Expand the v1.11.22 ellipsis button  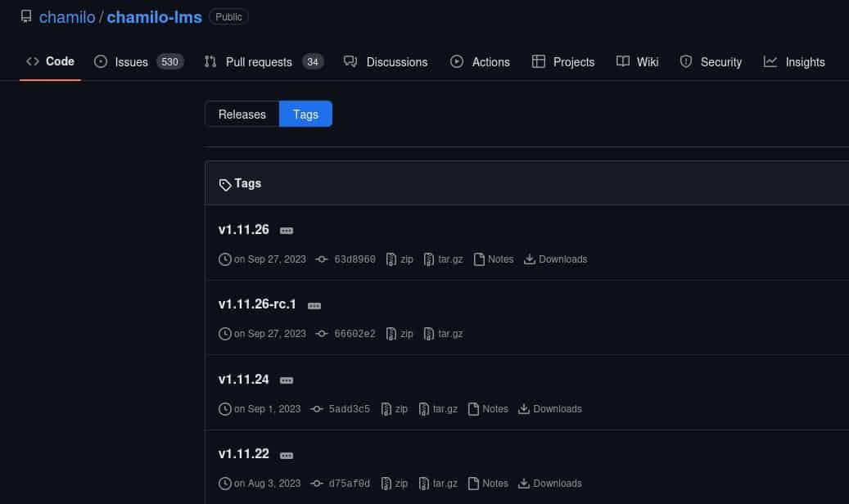coord(287,456)
